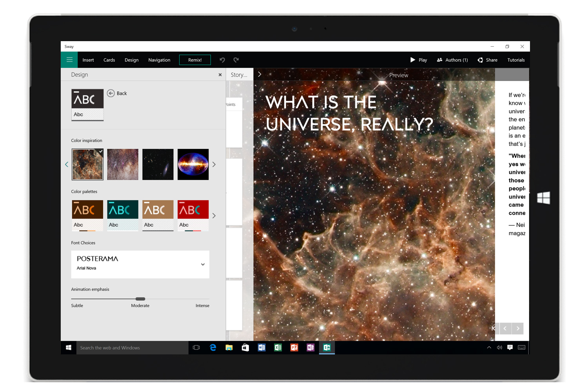
Task: Select the teal ABC color palette
Action: click(123, 215)
